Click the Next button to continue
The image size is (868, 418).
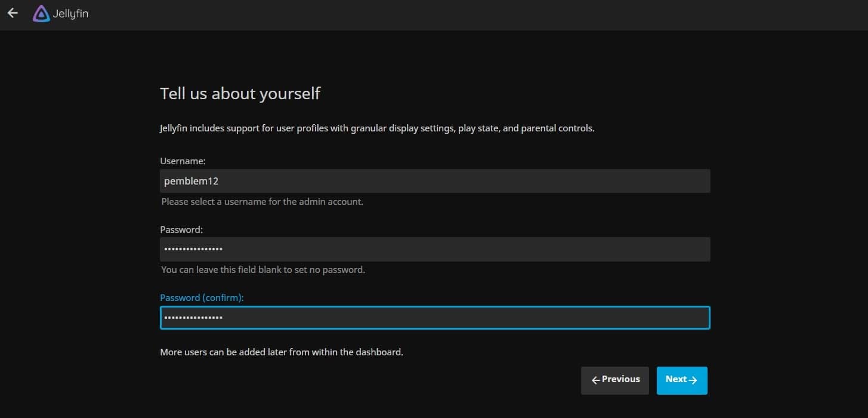(682, 380)
